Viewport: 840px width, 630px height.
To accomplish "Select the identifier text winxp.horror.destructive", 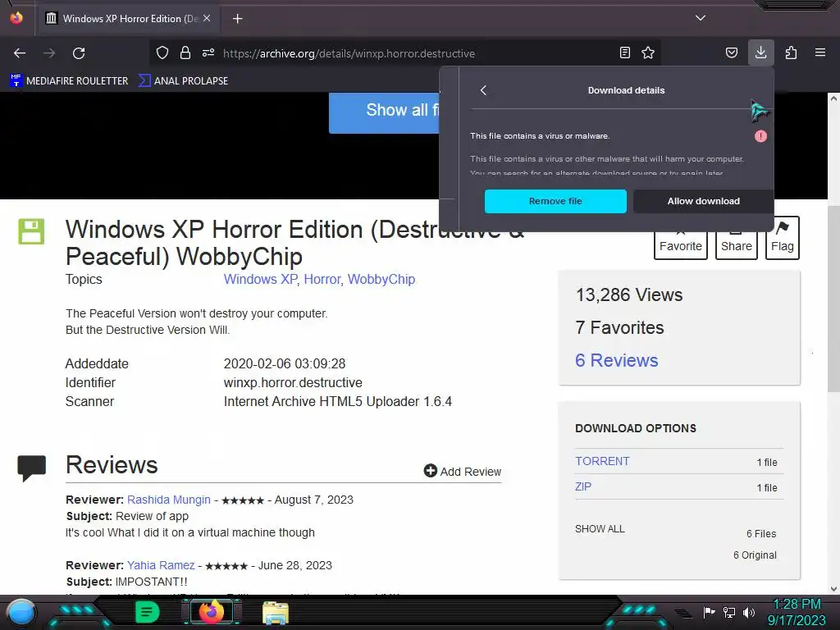I will pyautogui.click(x=293, y=382).
